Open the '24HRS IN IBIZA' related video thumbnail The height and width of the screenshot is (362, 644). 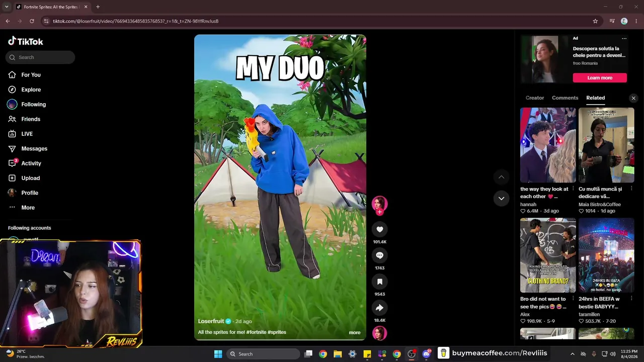pyautogui.click(x=606, y=255)
